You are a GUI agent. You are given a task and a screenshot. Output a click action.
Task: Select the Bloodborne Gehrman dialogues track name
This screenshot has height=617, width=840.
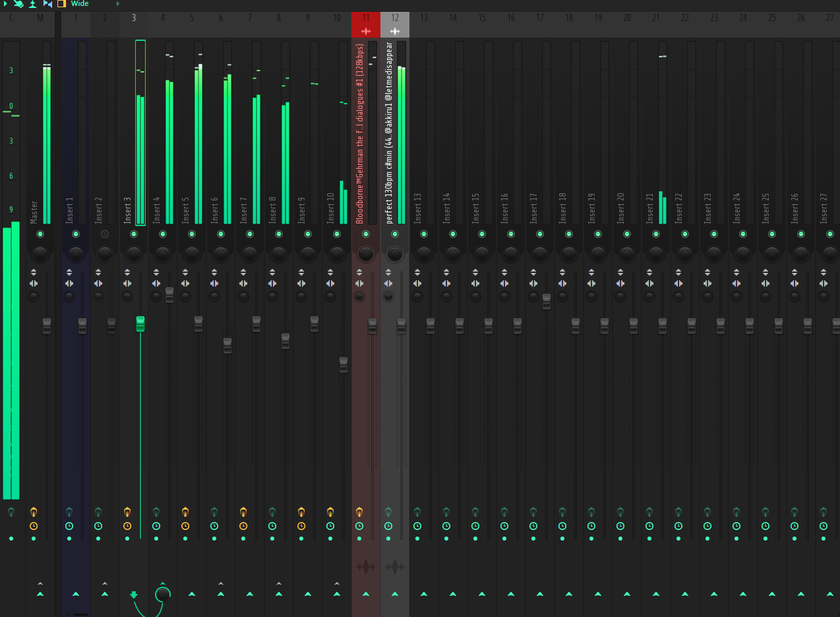coord(359,134)
